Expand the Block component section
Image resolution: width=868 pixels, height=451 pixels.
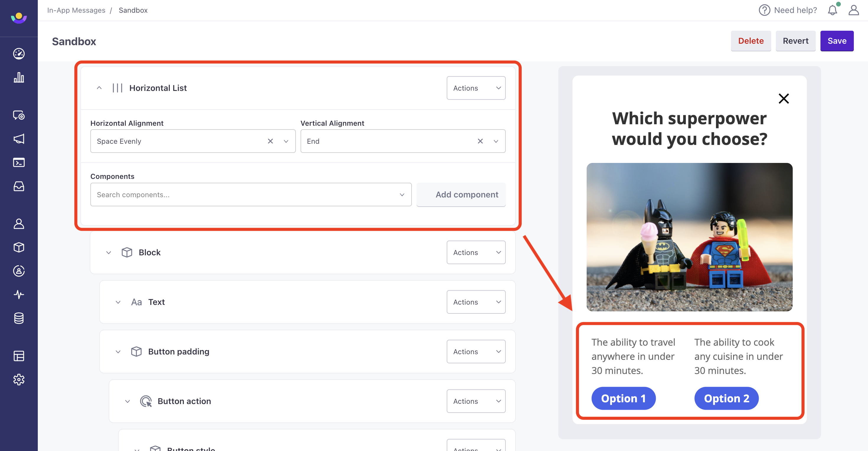(108, 252)
